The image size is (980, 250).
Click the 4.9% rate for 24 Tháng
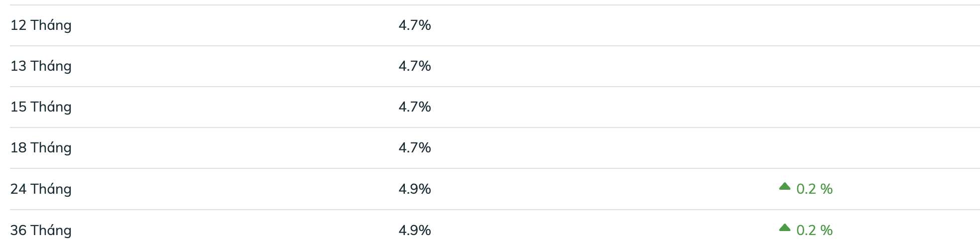415,189
